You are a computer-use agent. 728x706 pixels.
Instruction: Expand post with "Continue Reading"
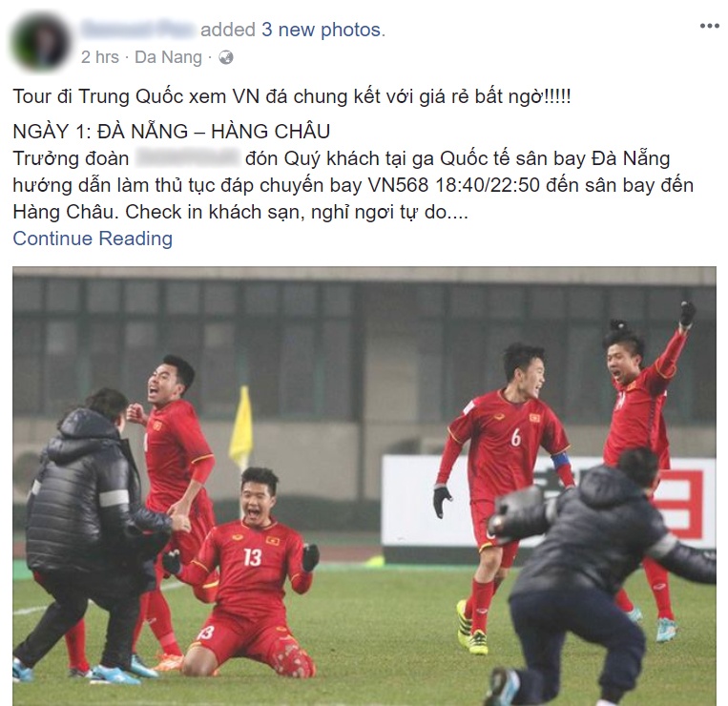[93, 239]
